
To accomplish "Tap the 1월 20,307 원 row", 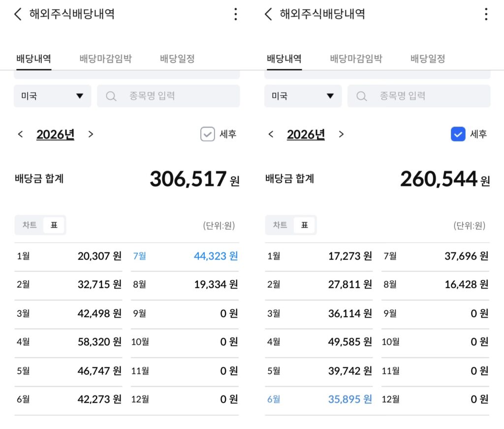I will tap(68, 256).
